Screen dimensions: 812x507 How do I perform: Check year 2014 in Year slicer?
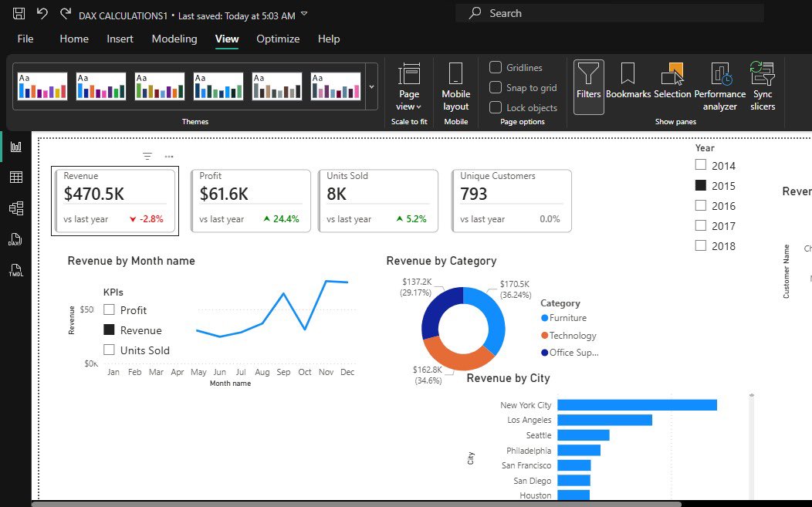[701, 164]
